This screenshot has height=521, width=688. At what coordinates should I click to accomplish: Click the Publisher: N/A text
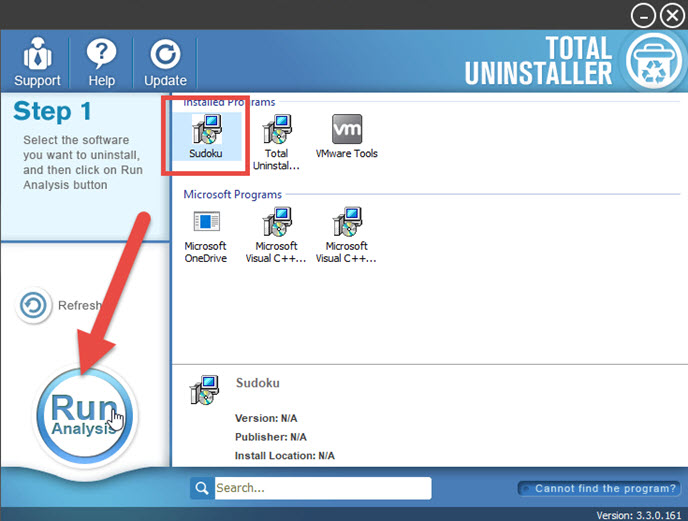pos(271,437)
